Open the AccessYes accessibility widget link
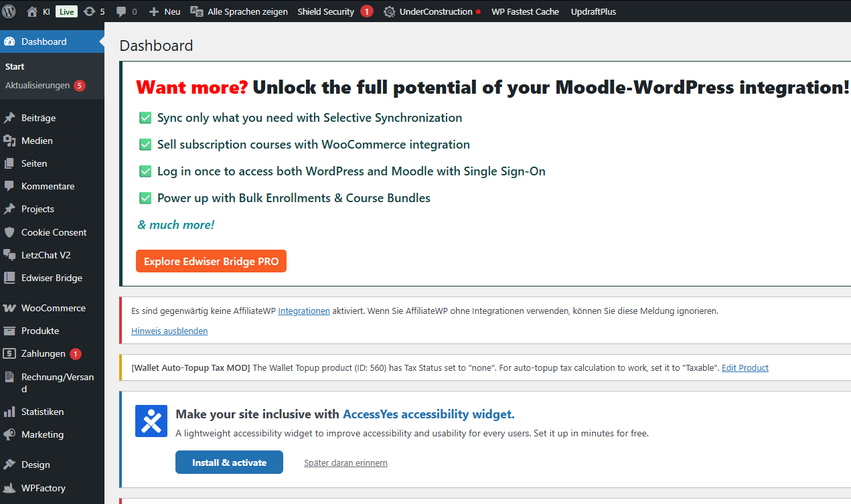Image resolution: width=851 pixels, height=504 pixels. click(x=429, y=414)
